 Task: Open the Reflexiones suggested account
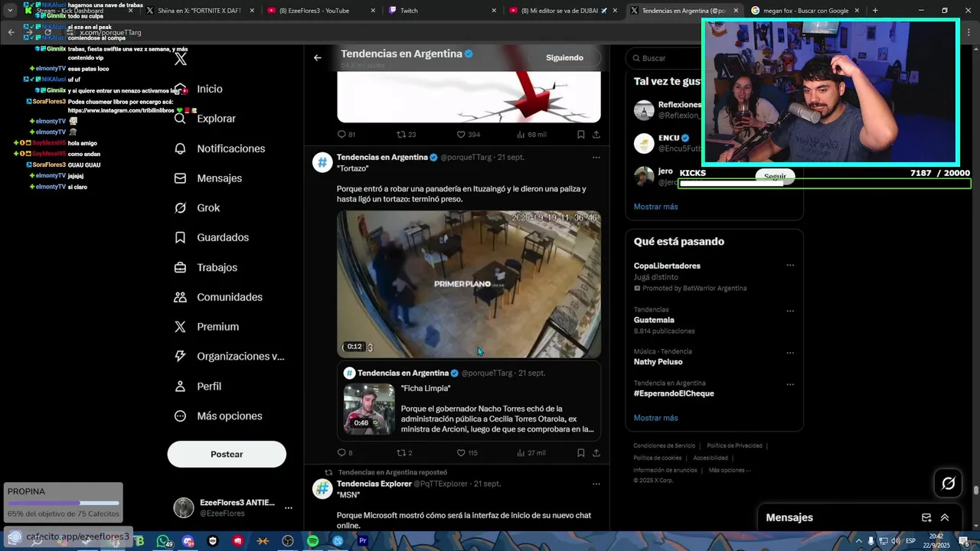pos(680,104)
